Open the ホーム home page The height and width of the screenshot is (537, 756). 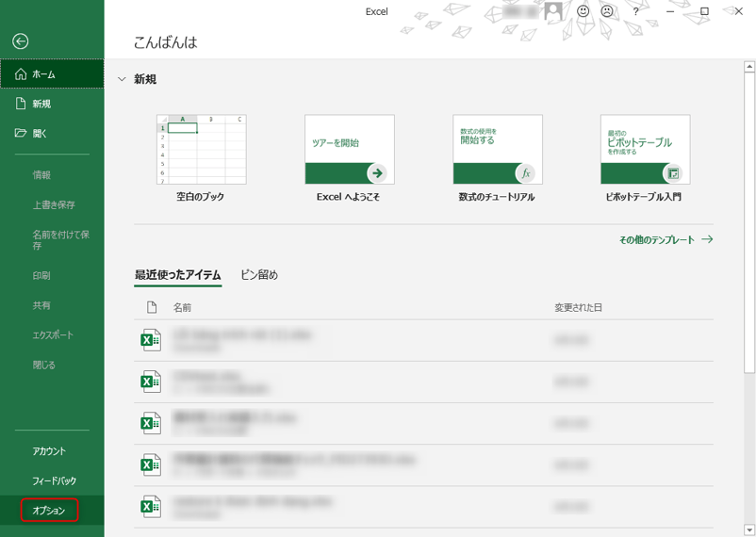[52, 73]
